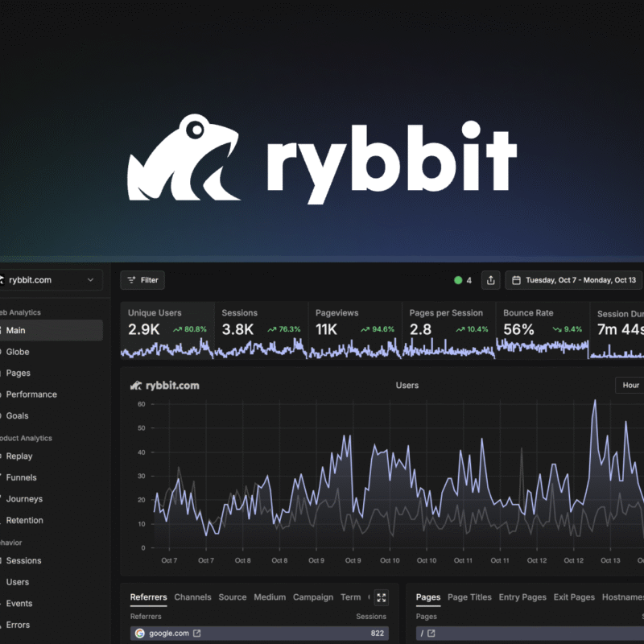This screenshot has height=644, width=644.
Task: Click the Google favicon in Referrers list
Action: tap(139, 634)
